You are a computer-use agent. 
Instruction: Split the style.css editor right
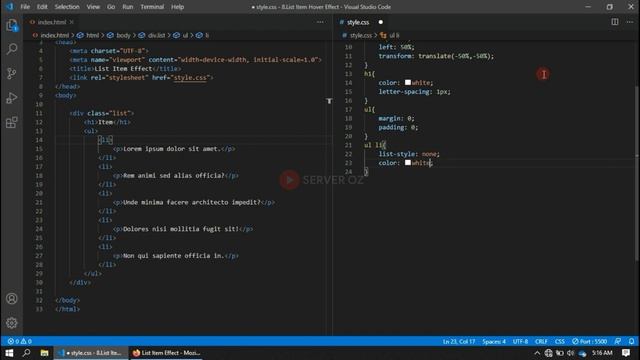(x=615, y=22)
